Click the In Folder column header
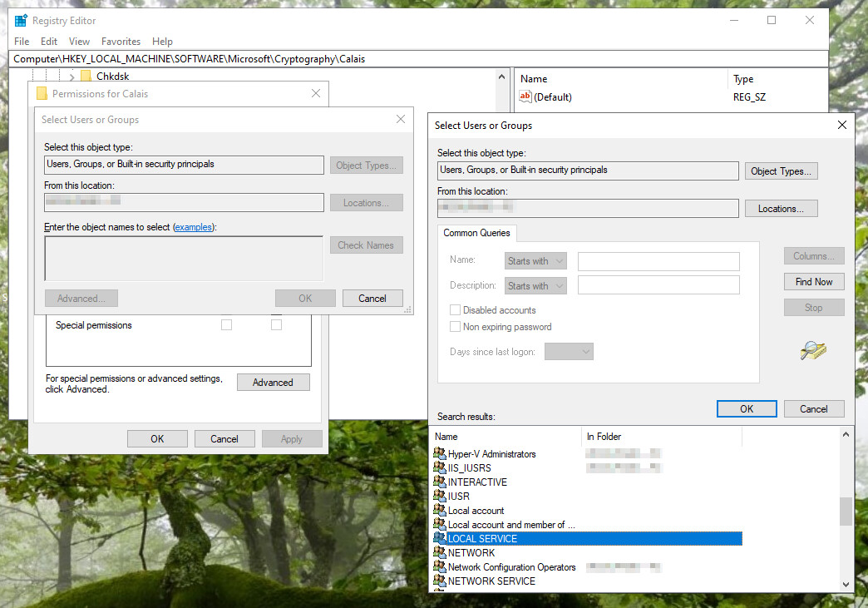The width and height of the screenshot is (868, 608). click(662, 437)
